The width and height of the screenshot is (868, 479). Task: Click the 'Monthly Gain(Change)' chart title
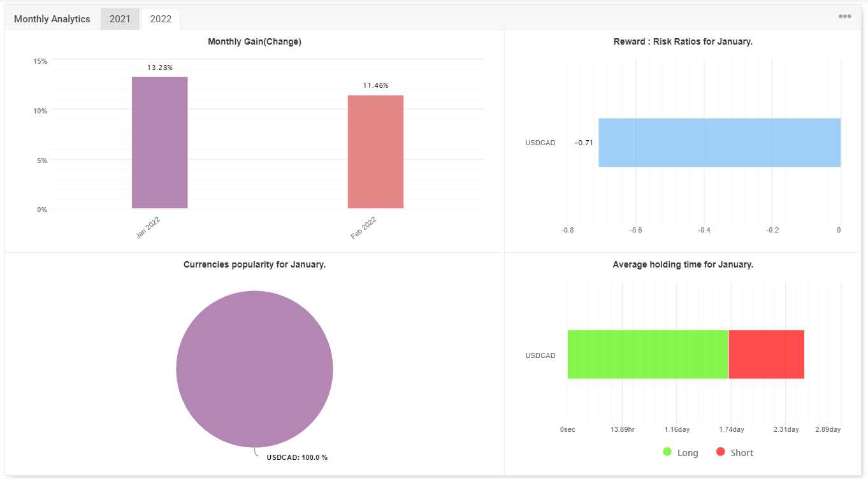pos(255,42)
